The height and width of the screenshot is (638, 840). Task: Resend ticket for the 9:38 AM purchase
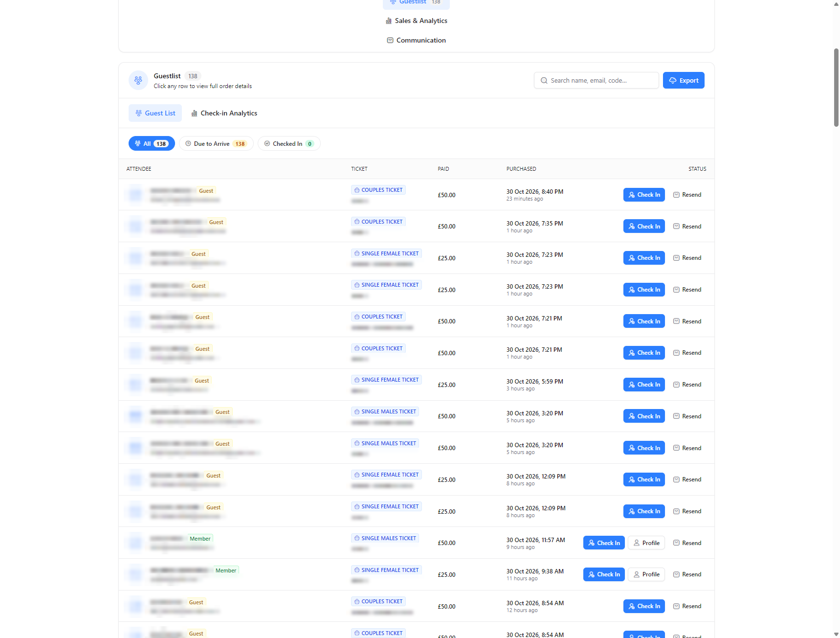click(x=687, y=574)
